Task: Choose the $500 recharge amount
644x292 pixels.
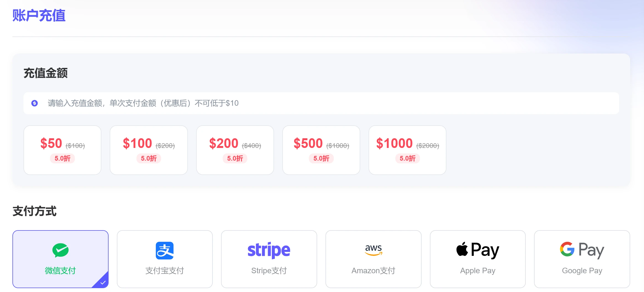Action: pos(321,150)
